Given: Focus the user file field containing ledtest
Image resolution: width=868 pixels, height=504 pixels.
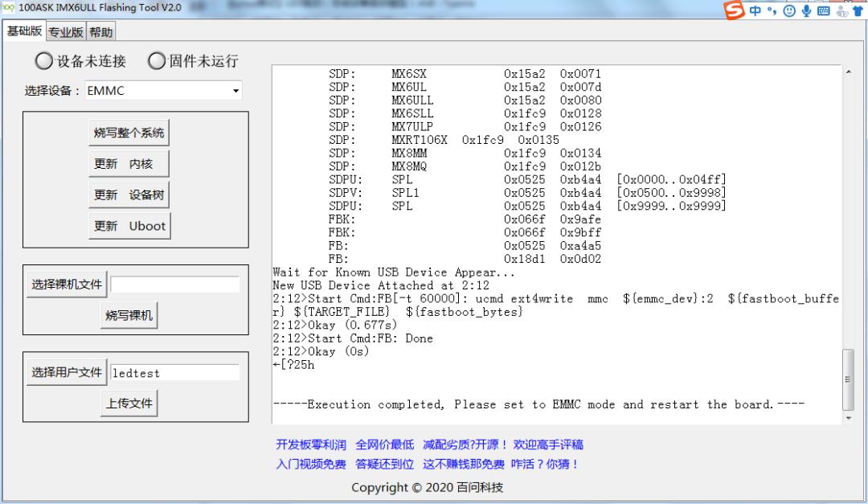Looking at the screenshot, I should [174, 373].
